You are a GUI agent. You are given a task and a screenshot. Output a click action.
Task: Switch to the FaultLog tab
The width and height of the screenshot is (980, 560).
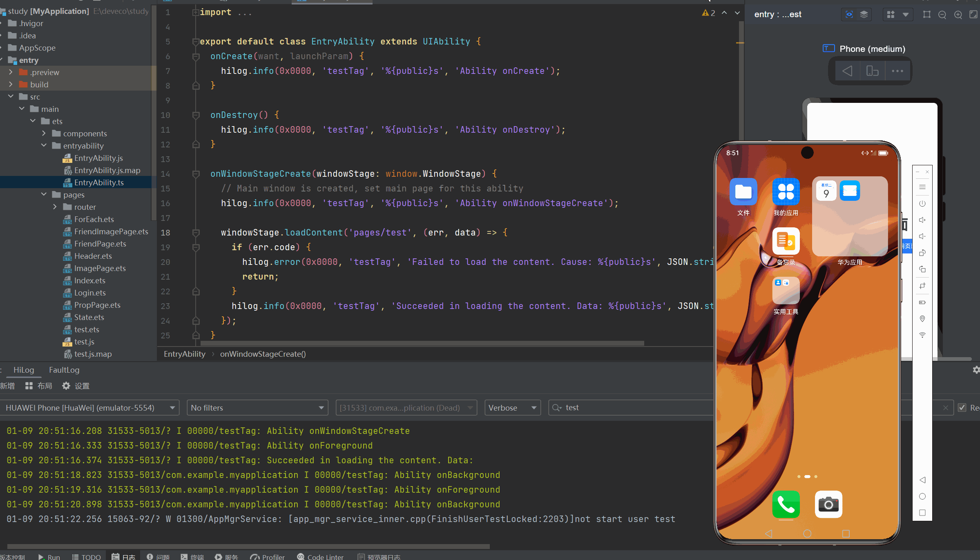(64, 370)
